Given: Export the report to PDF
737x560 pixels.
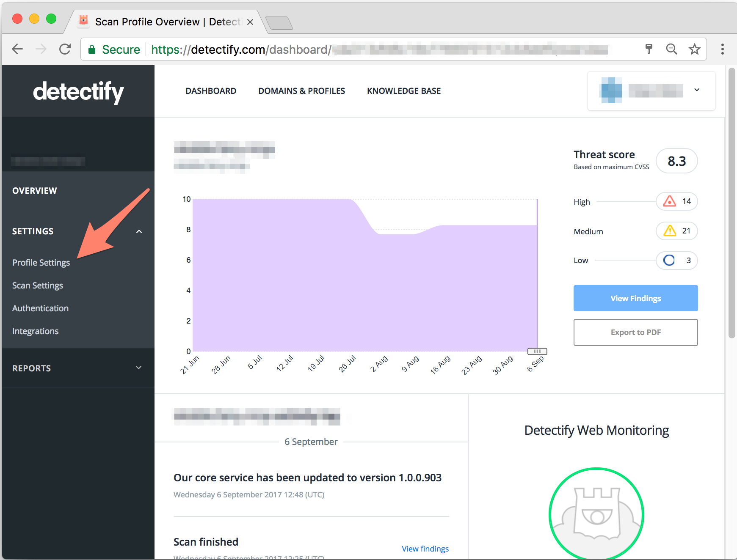Looking at the screenshot, I should click(x=635, y=332).
